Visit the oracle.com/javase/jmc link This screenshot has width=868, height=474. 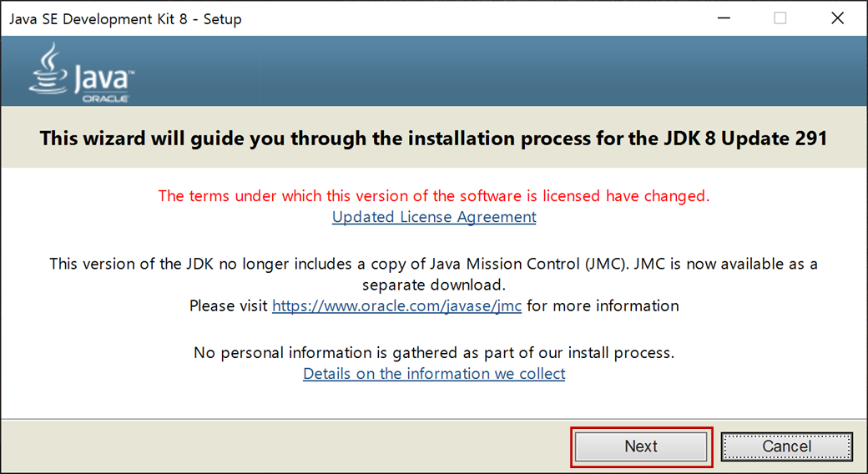pyautogui.click(x=397, y=305)
